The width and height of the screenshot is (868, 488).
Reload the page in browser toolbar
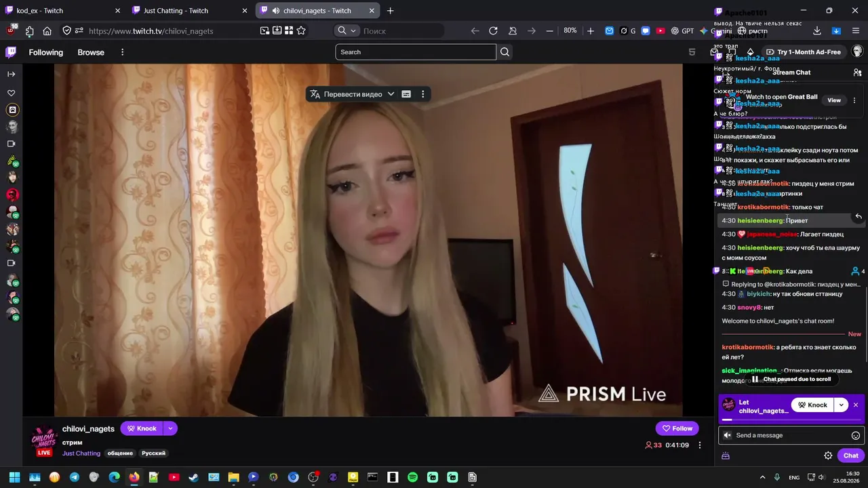pos(493,30)
